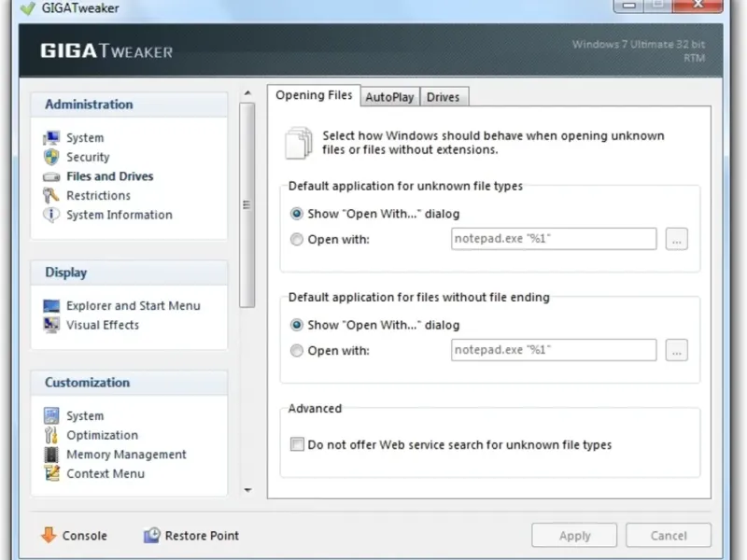747x560 pixels.
Task: Click the Restrictions tools icon
Action: 51,195
